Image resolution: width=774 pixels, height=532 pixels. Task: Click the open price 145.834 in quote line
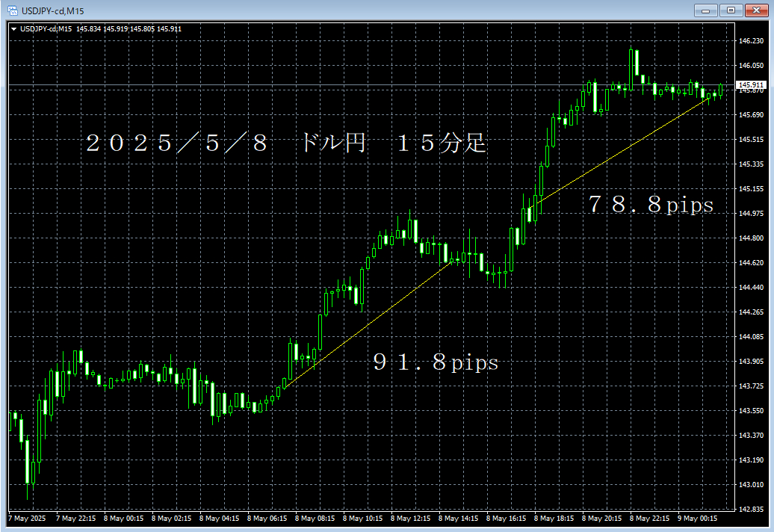[x=90, y=28]
